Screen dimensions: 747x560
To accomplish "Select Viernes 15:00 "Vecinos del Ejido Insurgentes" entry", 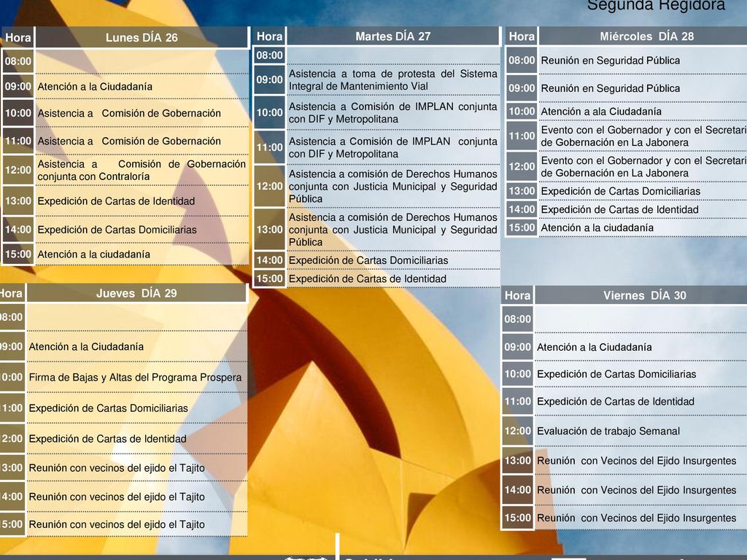I will 641,518.
